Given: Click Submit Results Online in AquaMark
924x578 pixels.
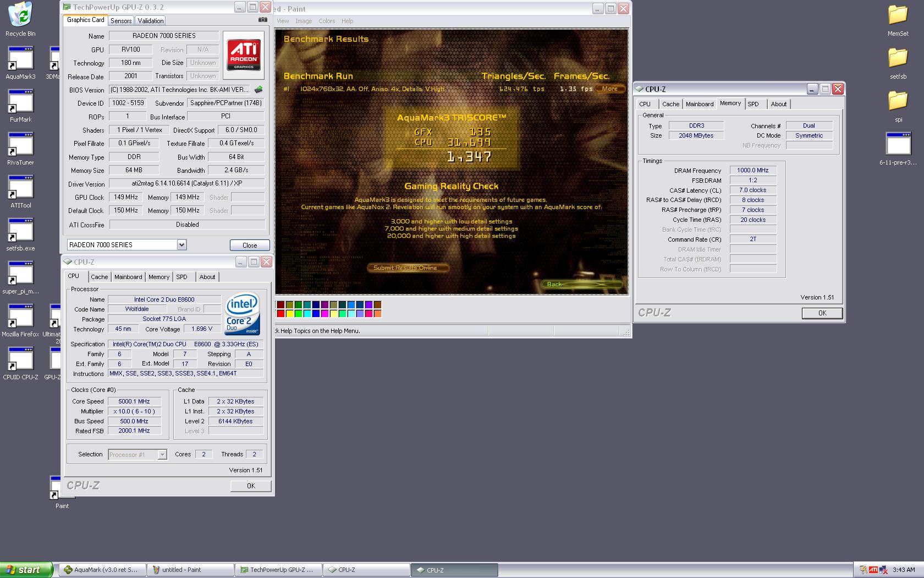Looking at the screenshot, I should click(x=408, y=268).
